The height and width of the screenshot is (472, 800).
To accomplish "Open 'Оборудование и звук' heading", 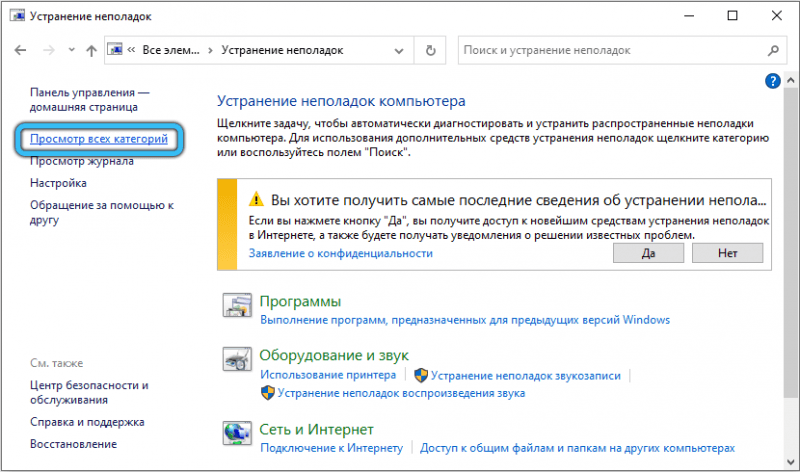I will pyautogui.click(x=334, y=355).
